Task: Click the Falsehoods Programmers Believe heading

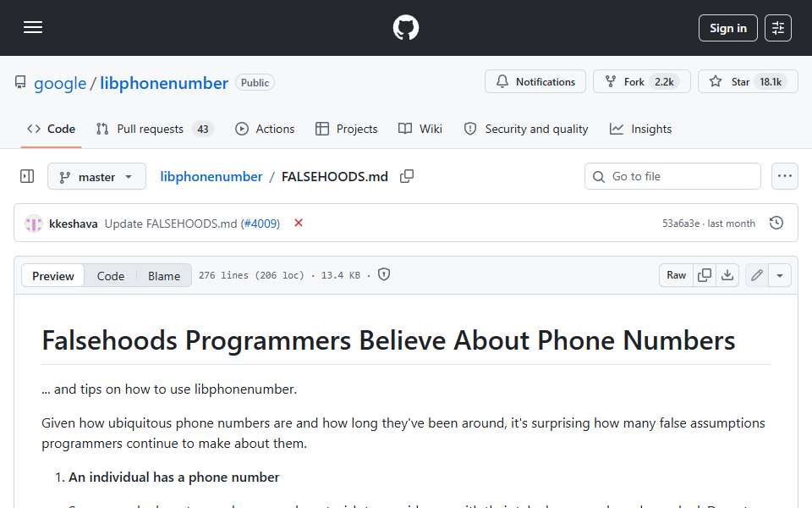Action: [x=388, y=340]
